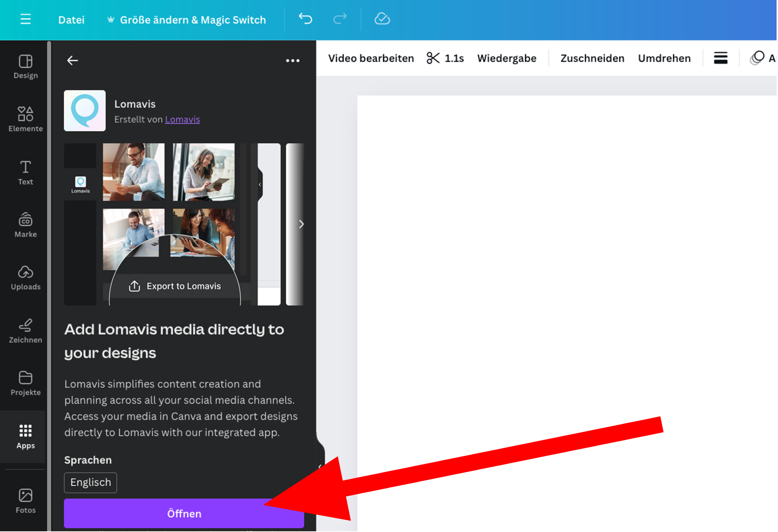Open the Elemente sidebar panel
Screen dimensions: 778x532
[x=26, y=119]
